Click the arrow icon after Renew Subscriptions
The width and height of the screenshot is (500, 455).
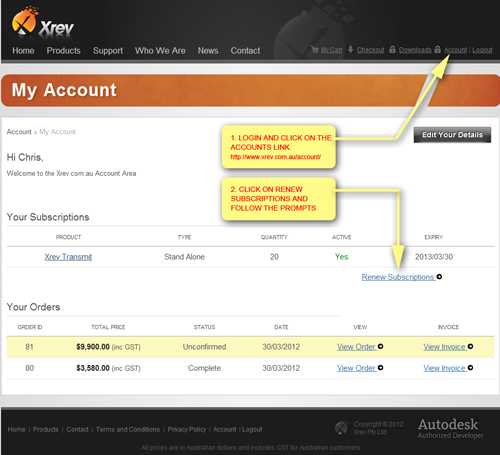pos(439,277)
